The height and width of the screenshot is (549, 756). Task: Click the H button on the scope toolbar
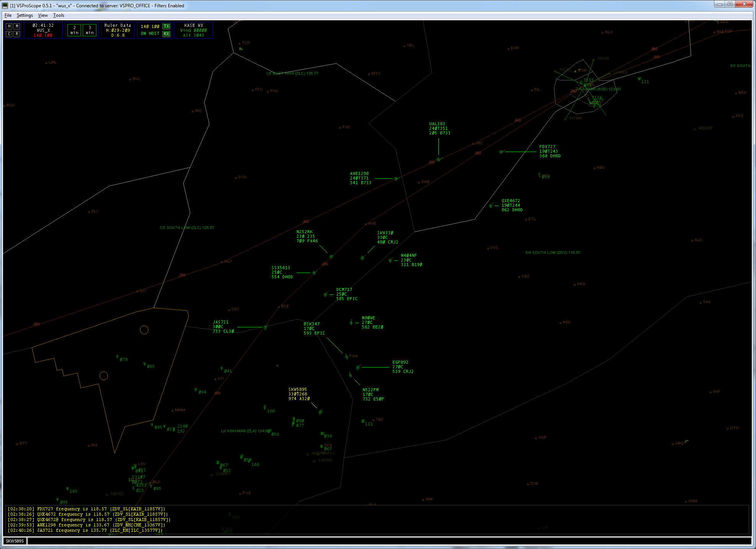click(x=9, y=26)
